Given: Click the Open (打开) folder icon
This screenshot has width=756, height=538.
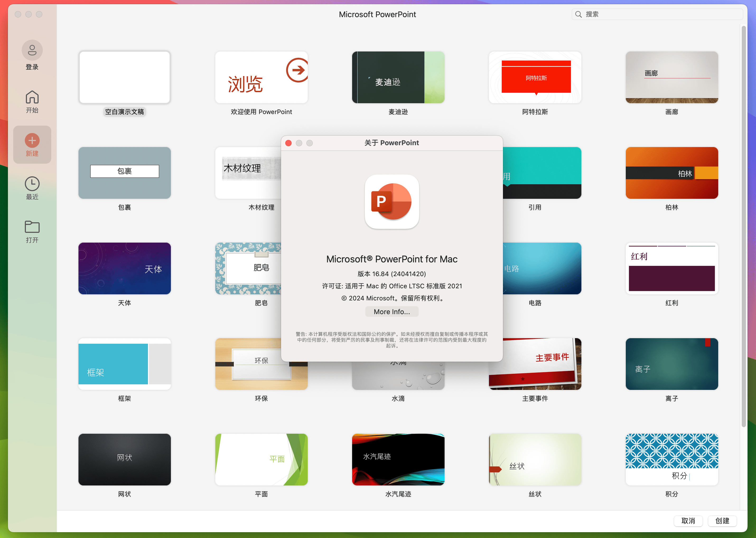Looking at the screenshot, I should click(32, 227).
